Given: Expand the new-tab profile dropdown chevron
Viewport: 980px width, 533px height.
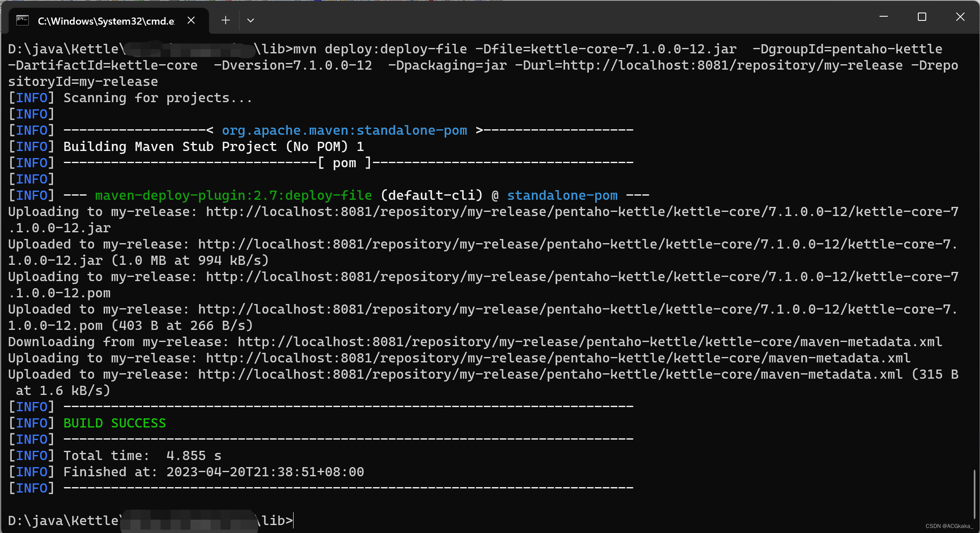Looking at the screenshot, I should (251, 20).
